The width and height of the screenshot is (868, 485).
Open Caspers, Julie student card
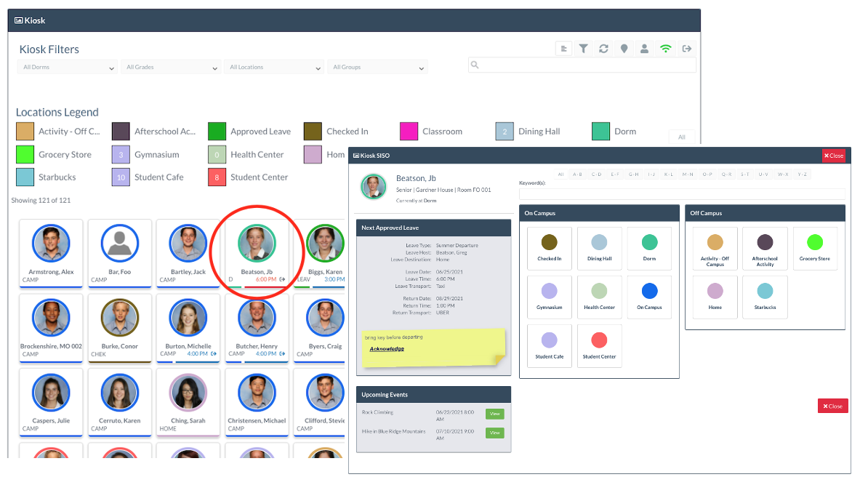tap(51, 402)
